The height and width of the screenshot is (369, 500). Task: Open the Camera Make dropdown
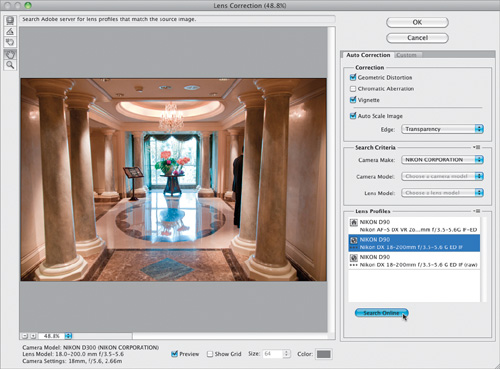(x=442, y=160)
